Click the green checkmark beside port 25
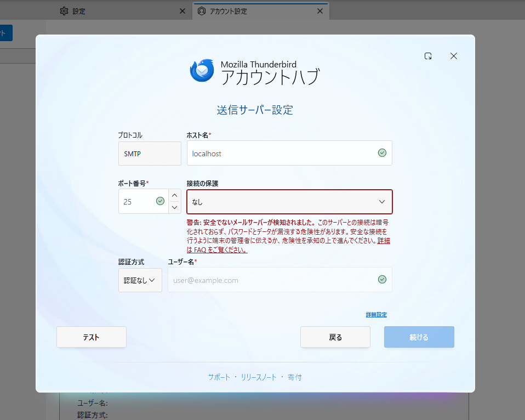 [160, 201]
